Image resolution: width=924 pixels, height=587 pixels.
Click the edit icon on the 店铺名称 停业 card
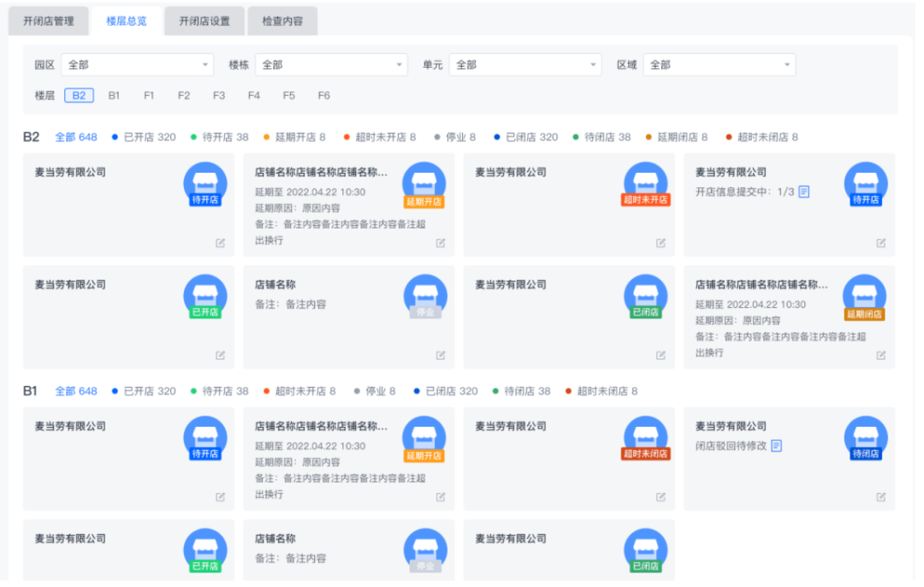(441, 355)
